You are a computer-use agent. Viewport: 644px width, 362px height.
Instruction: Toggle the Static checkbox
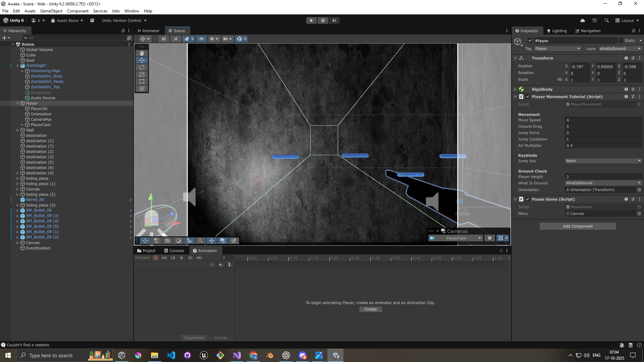621,41
